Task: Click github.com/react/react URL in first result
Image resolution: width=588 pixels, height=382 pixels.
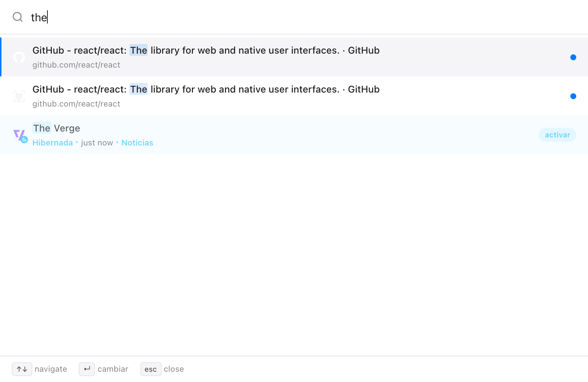Action: click(76, 65)
